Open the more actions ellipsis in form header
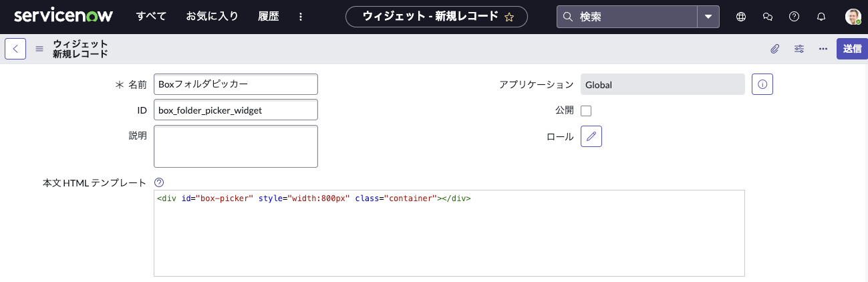868x282 pixels. [823, 49]
